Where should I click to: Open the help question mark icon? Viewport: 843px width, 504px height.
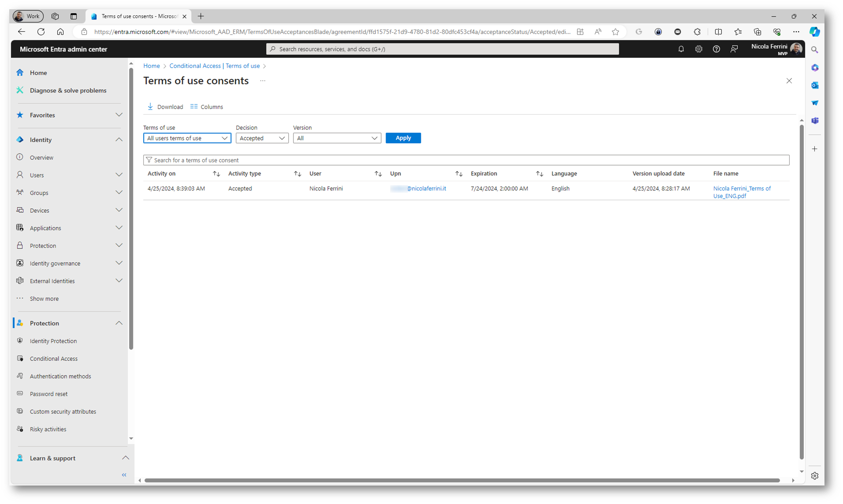point(716,49)
